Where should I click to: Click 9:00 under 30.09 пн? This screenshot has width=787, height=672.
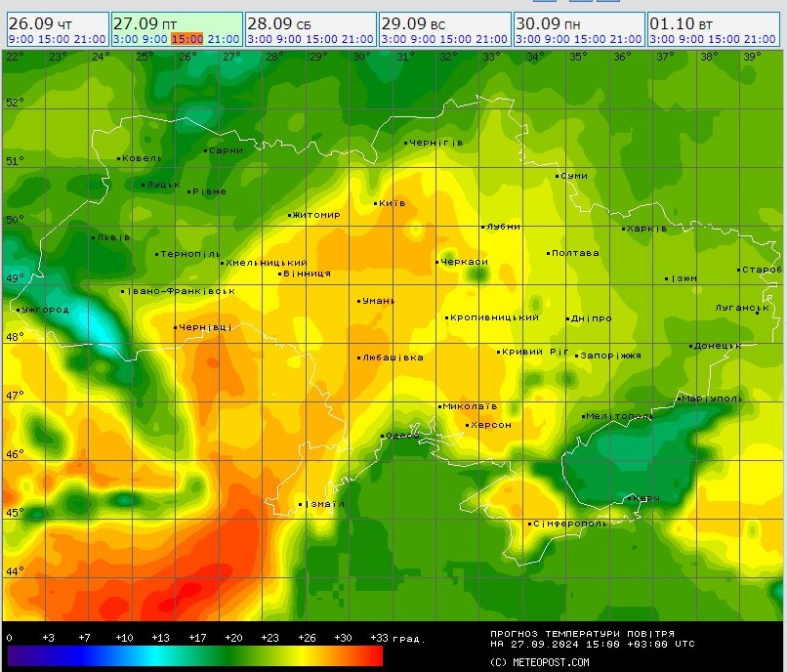[x=556, y=39]
